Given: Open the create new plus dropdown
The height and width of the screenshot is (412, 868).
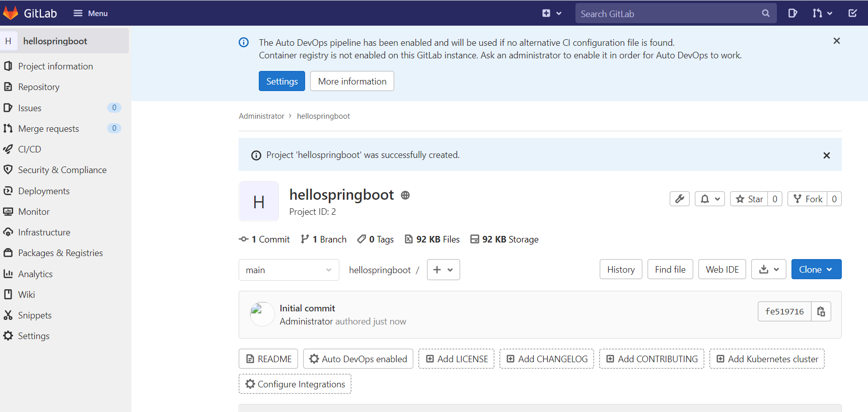Looking at the screenshot, I should pos(552,13).
